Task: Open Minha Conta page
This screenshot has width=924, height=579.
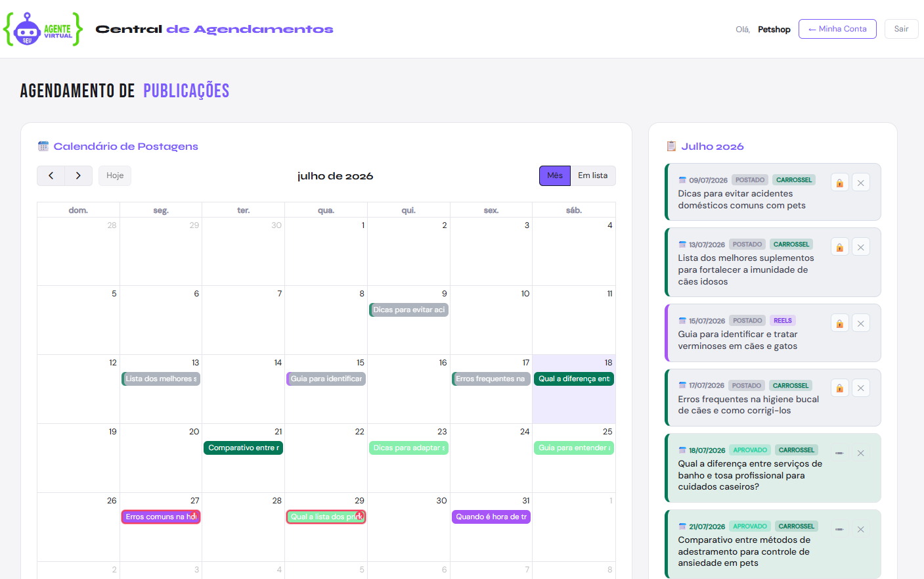Action: [x=837, y=29]
